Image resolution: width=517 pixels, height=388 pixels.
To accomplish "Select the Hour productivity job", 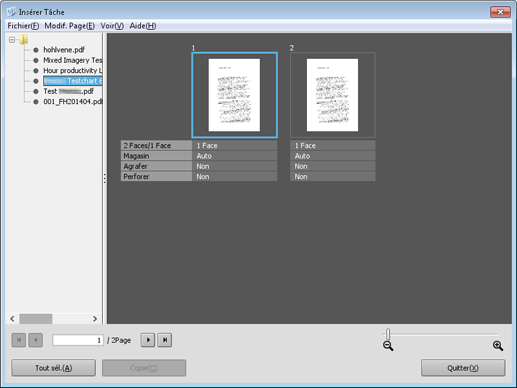I will [x=73, y=70].
